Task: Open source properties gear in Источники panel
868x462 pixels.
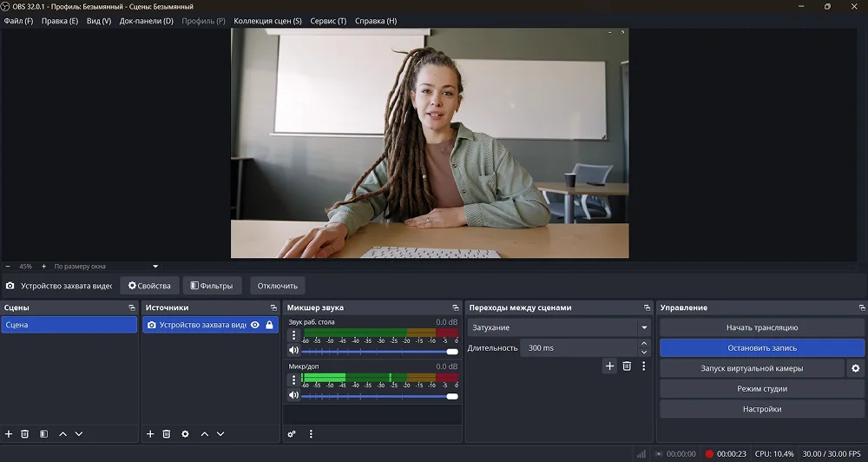Action: pos(185,433)
